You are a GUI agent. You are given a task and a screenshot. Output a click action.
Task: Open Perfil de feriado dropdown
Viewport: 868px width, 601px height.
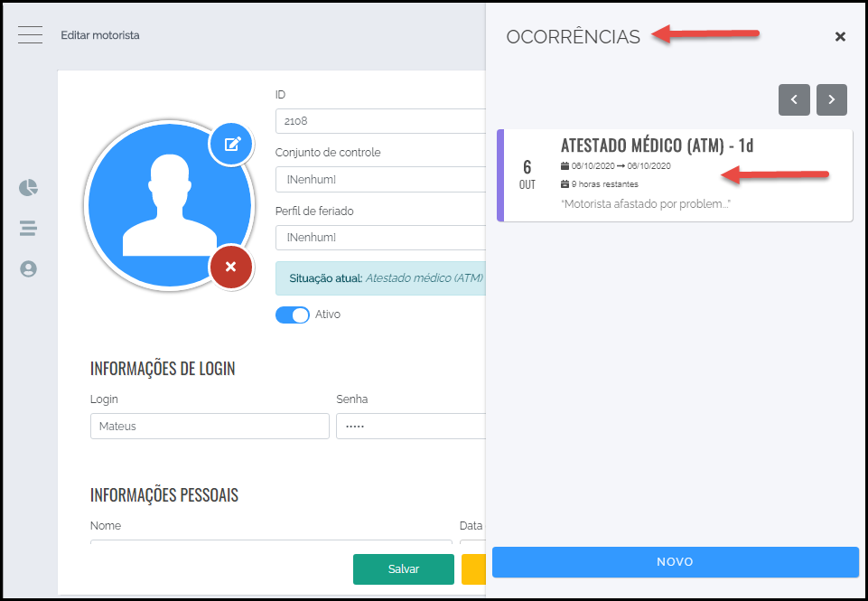point(379,238)
